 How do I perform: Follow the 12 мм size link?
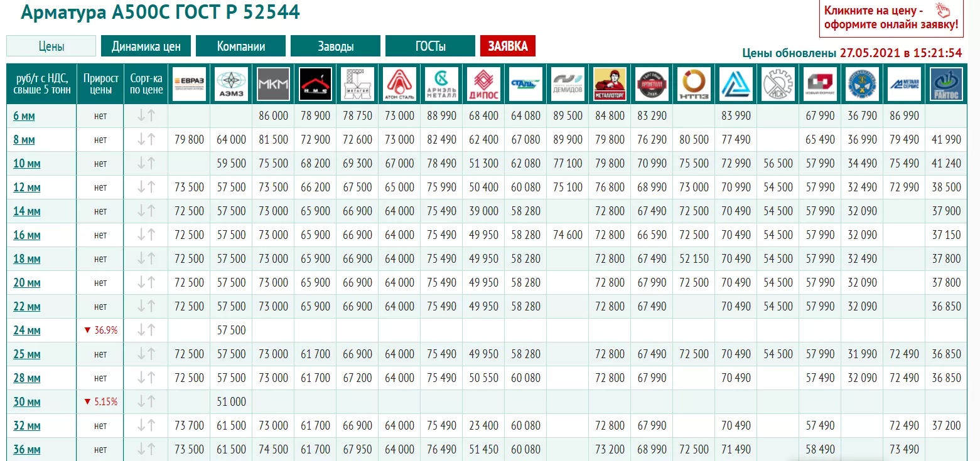point(27,188)
